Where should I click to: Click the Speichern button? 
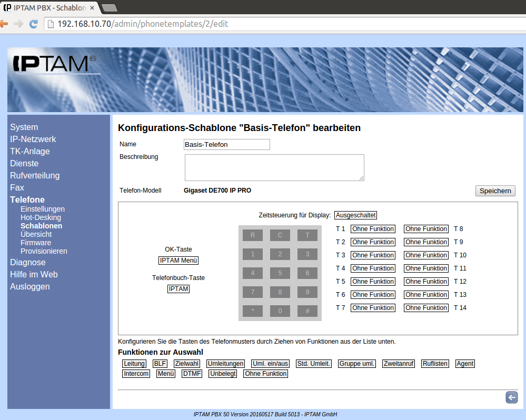coord(495,191)
